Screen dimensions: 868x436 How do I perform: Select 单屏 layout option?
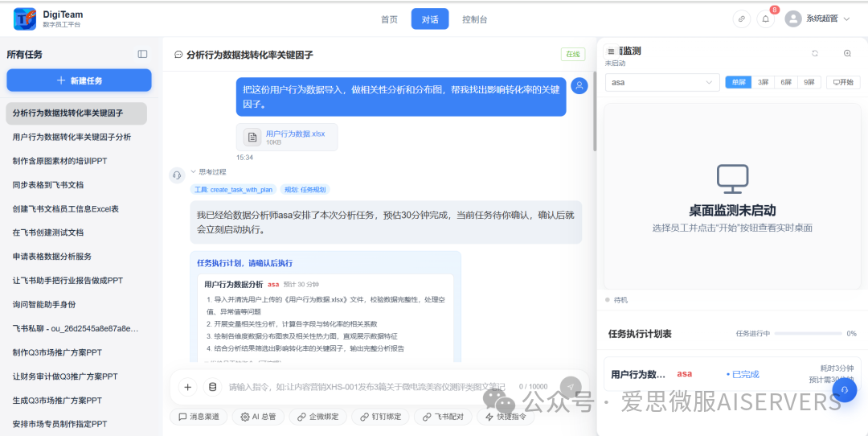coord(739,82)
